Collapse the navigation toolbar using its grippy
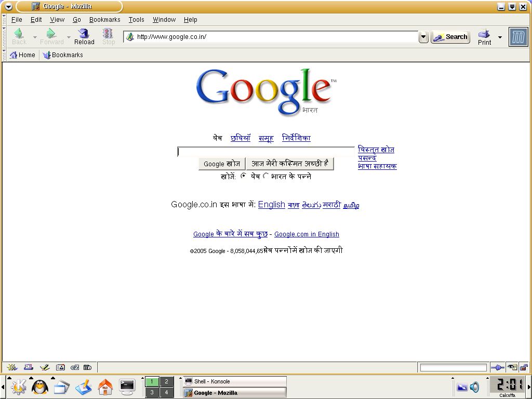 [4, 37]
